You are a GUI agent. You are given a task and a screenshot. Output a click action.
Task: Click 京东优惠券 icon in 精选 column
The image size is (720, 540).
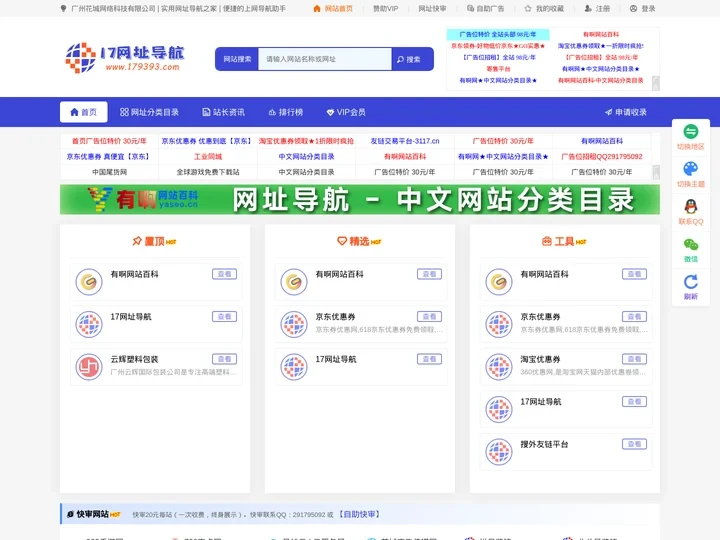coord(294,324)
